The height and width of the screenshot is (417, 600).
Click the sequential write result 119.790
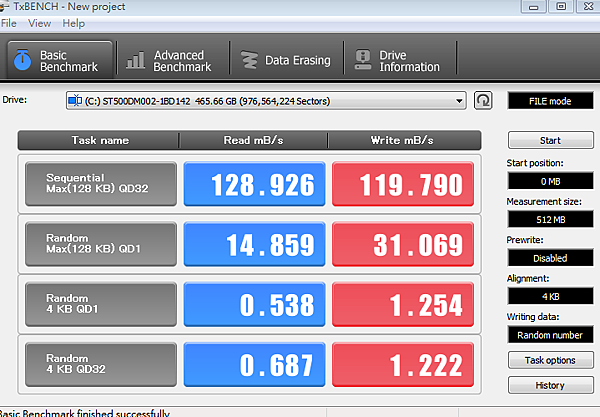pos(403,184)
